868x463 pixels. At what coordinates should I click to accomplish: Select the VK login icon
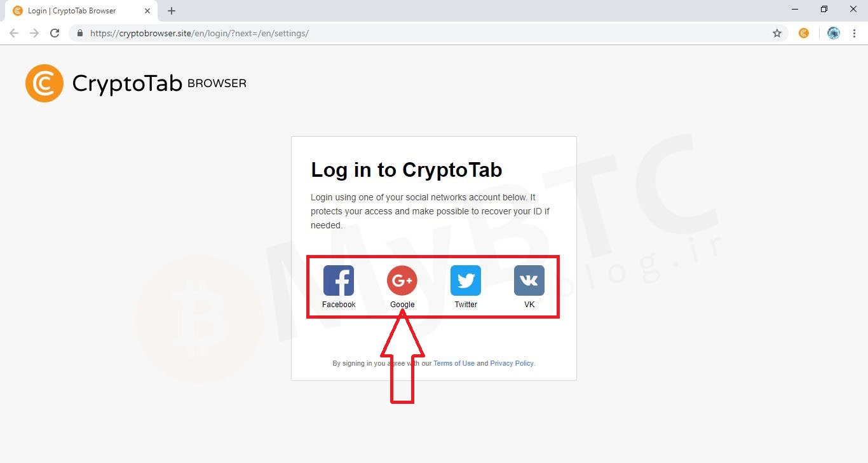pos(529,280)
